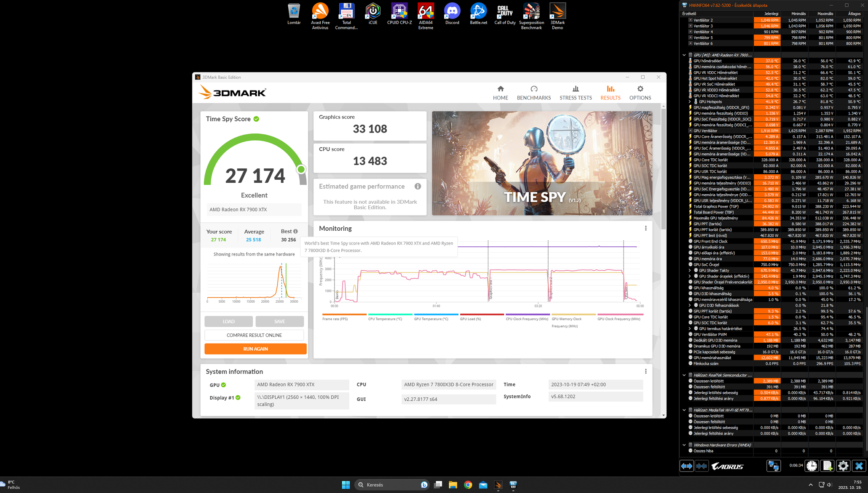Open the Lomtár recycle bin desktop icon
This screenshot has width=868, height=493.
294,14
